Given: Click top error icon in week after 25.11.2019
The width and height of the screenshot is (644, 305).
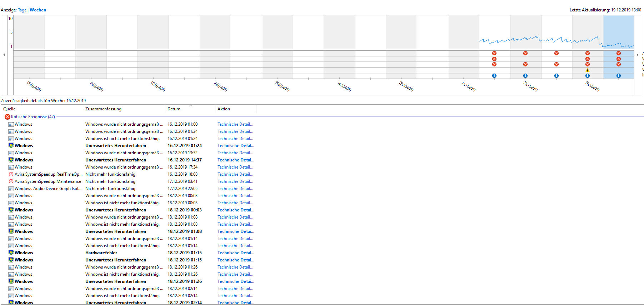Looking at the screenshot, I should [556, 53].
